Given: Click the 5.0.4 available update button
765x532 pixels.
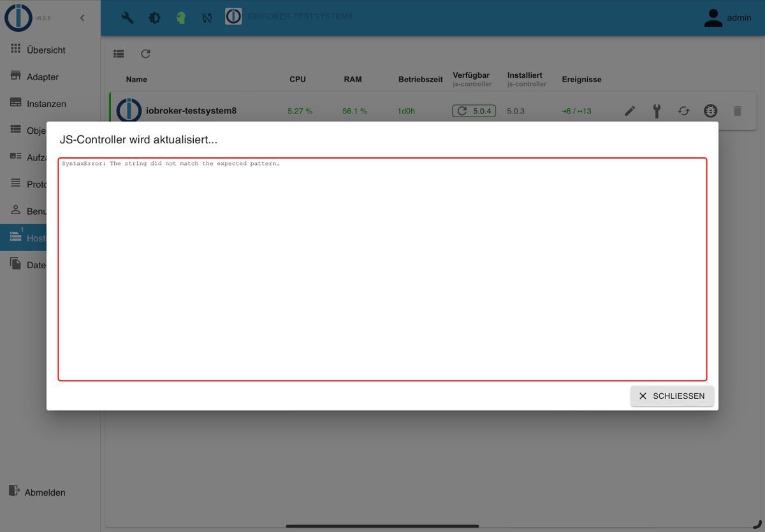Looking at the screenshot, I should [474, 111].
